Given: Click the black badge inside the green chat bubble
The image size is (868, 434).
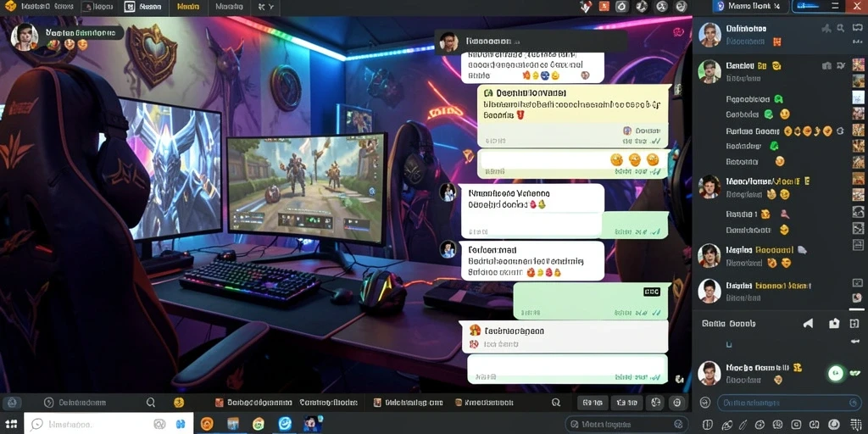Looking at the screenshot, I should click(x=652, y=292).
